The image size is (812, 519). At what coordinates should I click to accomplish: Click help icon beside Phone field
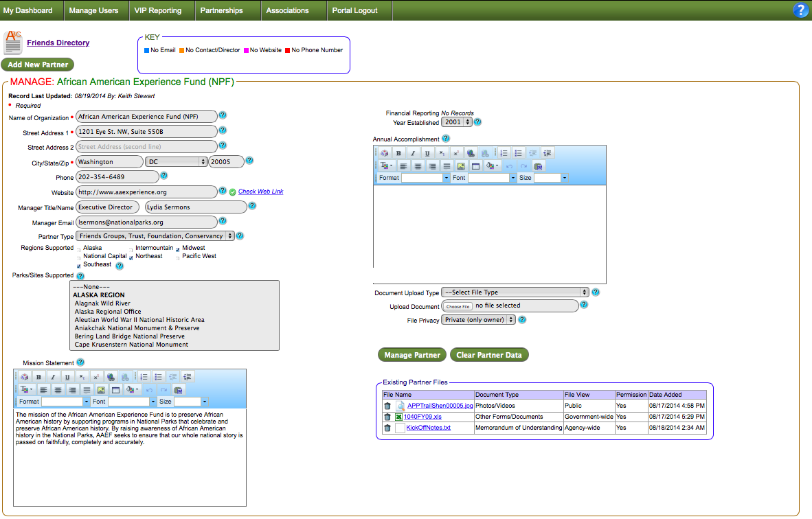[163, 176]
